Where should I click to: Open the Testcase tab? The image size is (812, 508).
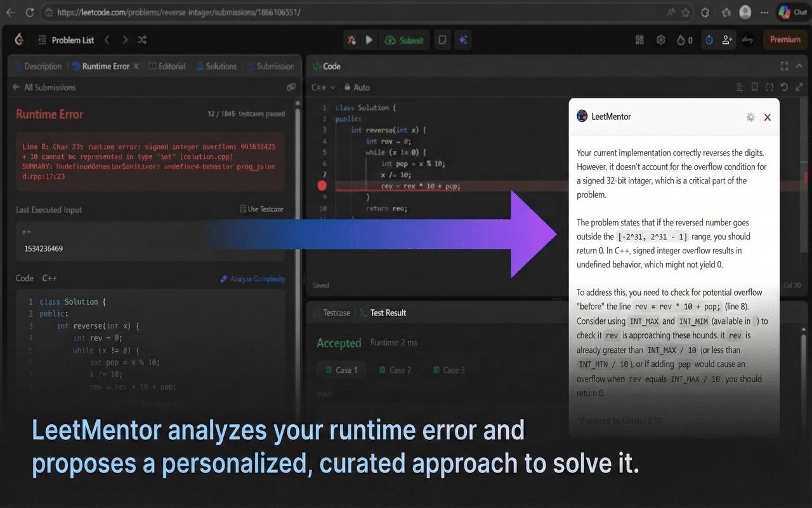tap(332, 312)
